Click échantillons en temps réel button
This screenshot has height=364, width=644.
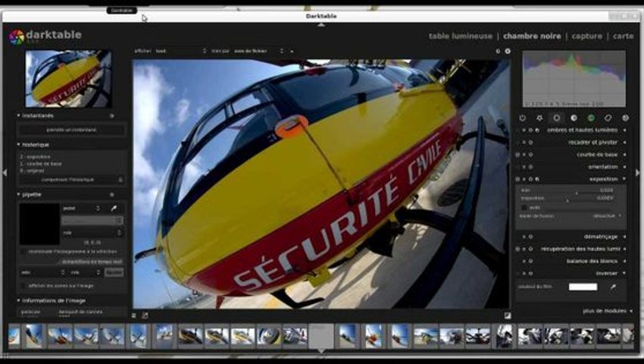[x=92, y=262]
